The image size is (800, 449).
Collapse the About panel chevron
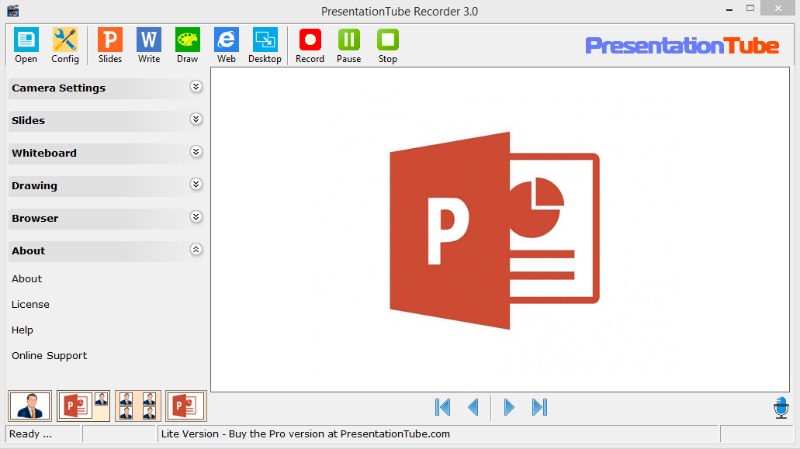pyautogui.click(x=196, y=250)
